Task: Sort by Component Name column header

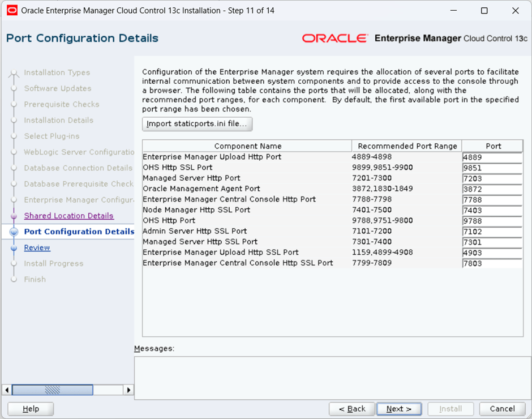Action: pos(247,146)
